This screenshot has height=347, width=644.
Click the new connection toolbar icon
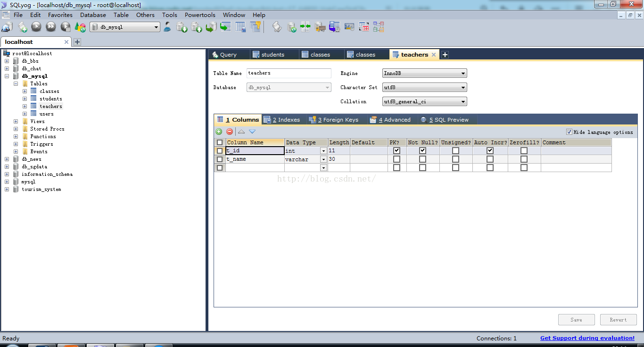(x=7, y=27)
